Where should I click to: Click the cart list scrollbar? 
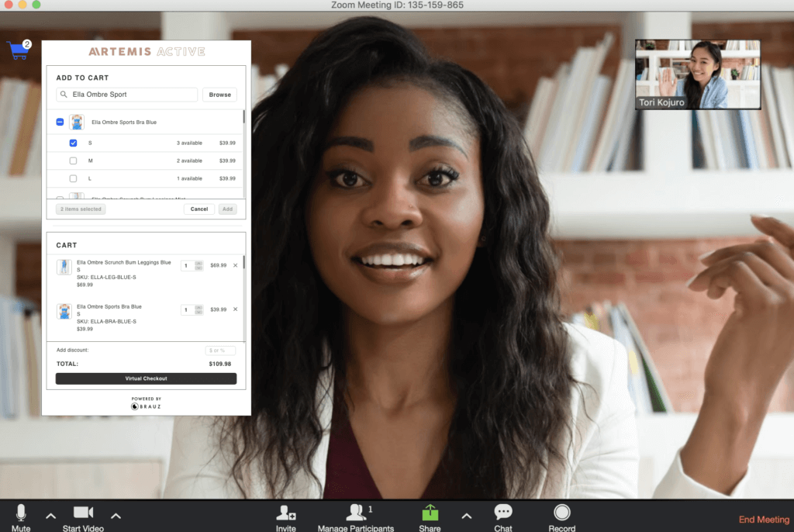click(244, 262)
